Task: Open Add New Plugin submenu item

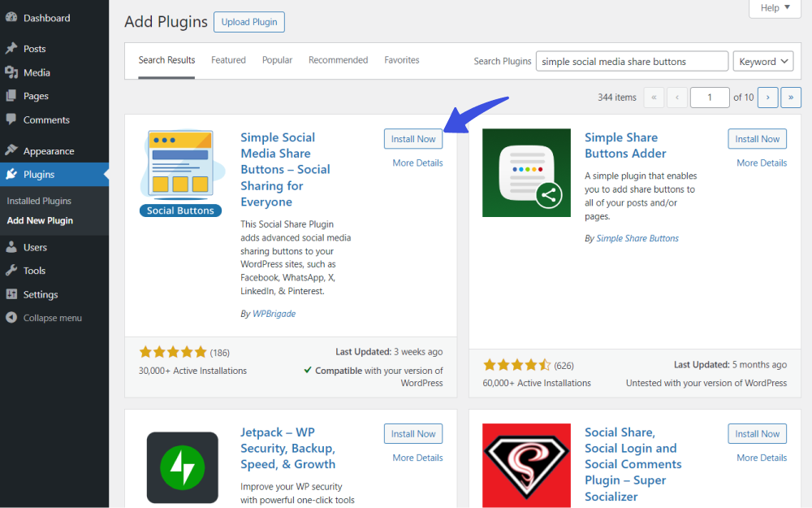Action: point(40,220)
